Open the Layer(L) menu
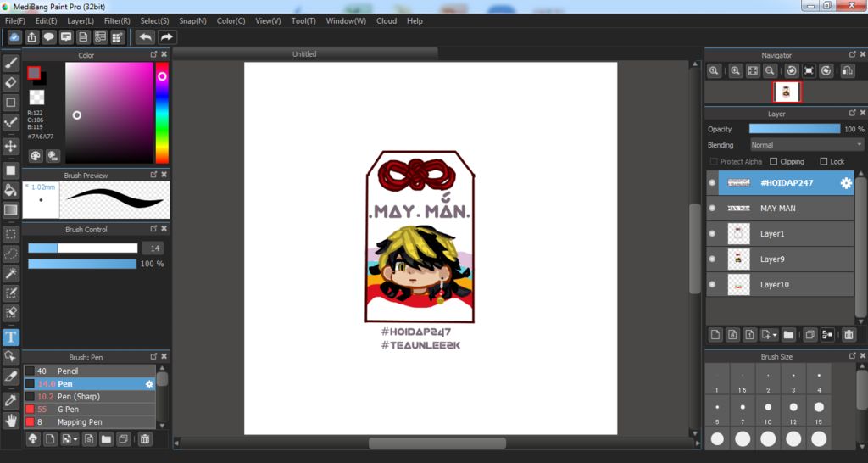 point(81,20)
